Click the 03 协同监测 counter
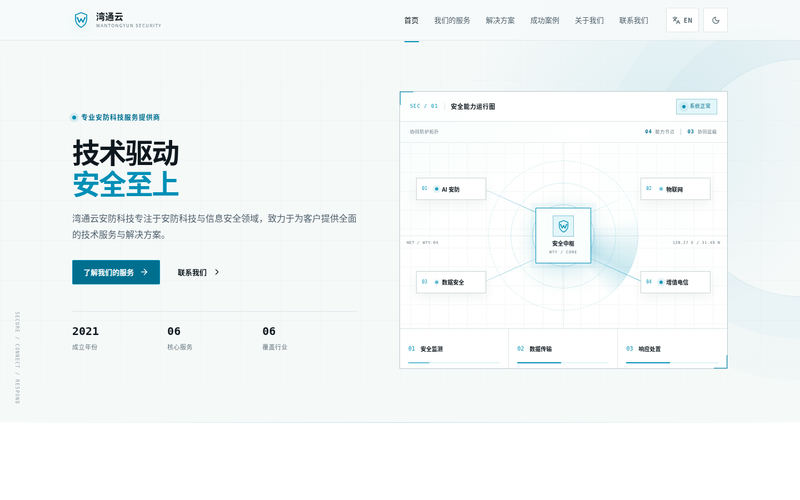800x500 pixels. point(702,132)
